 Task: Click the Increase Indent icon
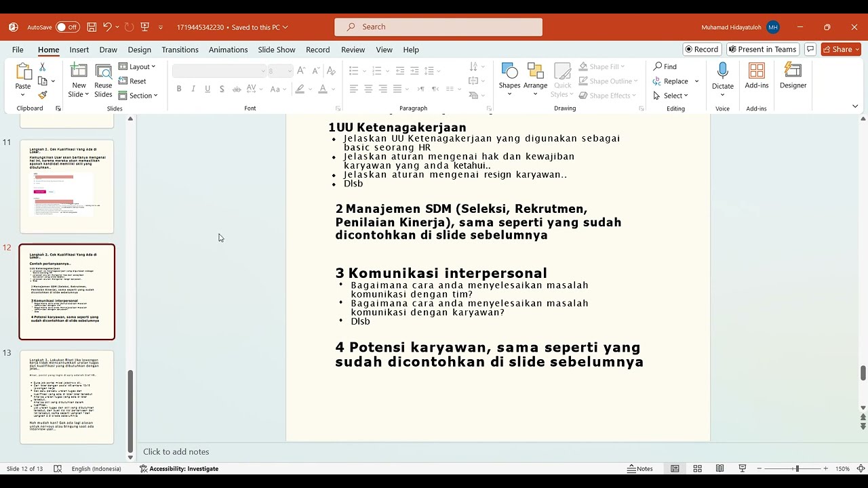coord(414,70)
